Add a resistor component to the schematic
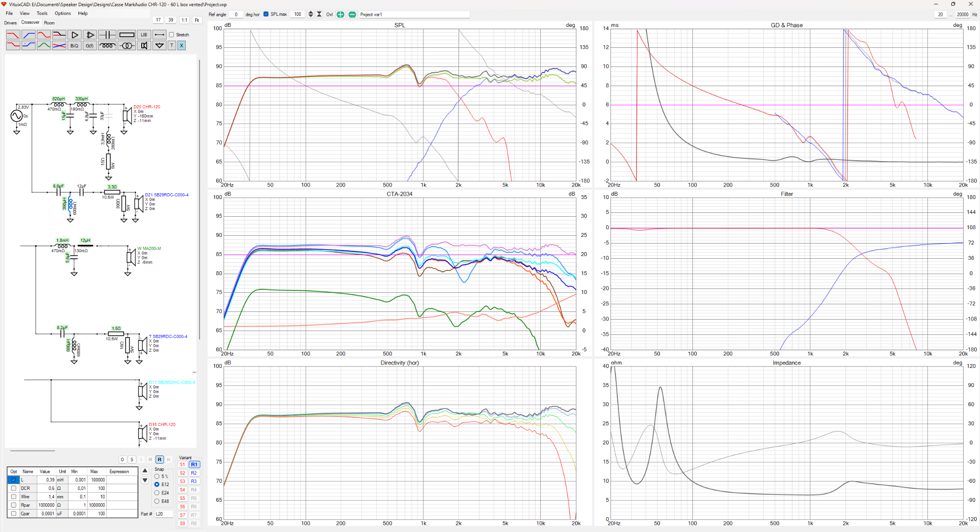 click(x=127, y=35)
